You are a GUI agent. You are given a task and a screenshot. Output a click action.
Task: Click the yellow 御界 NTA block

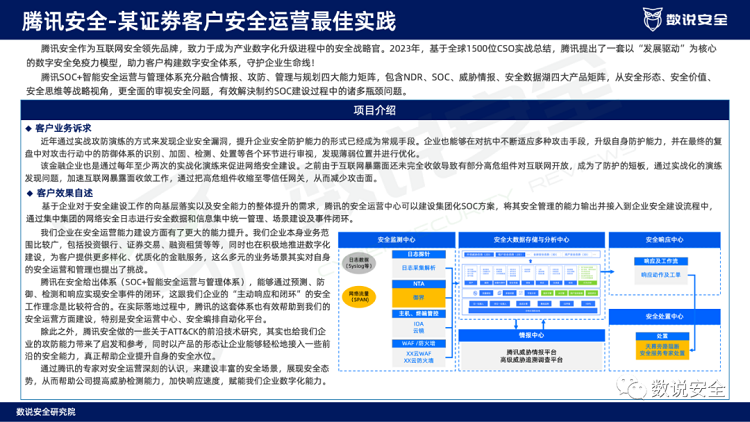coord(420,296)
